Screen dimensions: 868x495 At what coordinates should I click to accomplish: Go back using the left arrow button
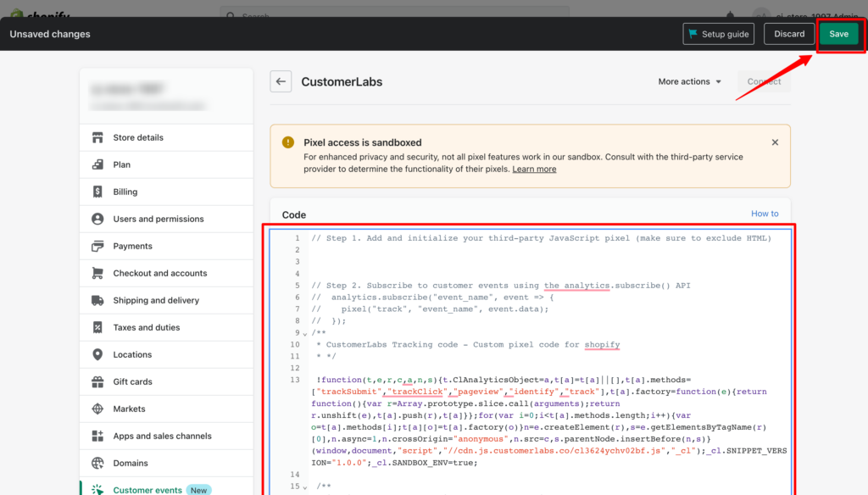281,81
